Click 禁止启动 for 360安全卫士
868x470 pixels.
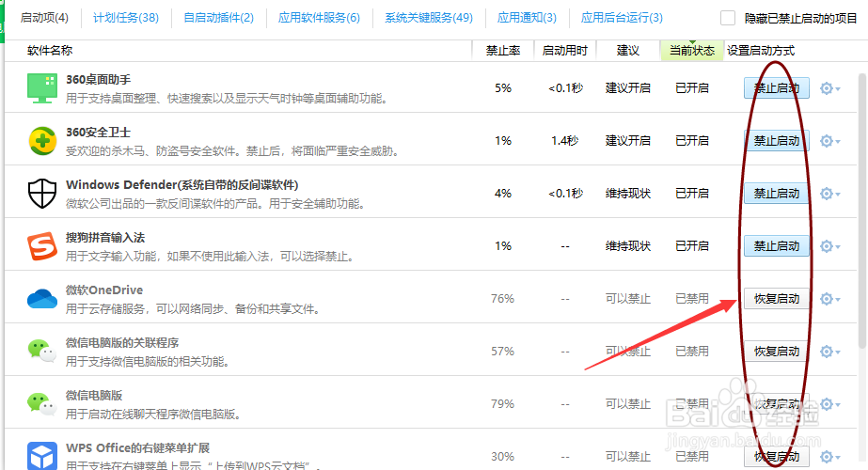pos(776,141)
